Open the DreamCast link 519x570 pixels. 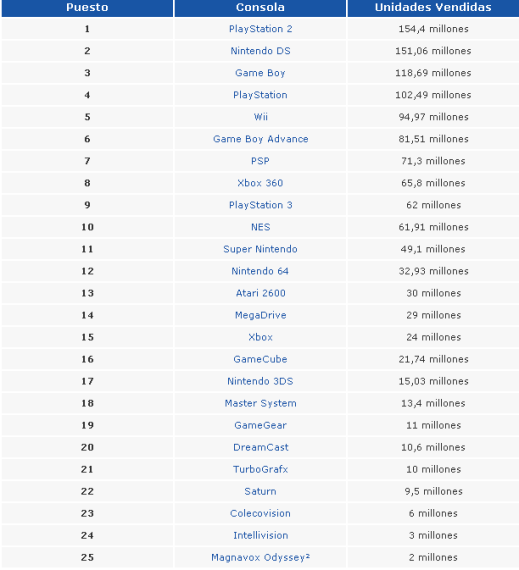pos(261,447)
